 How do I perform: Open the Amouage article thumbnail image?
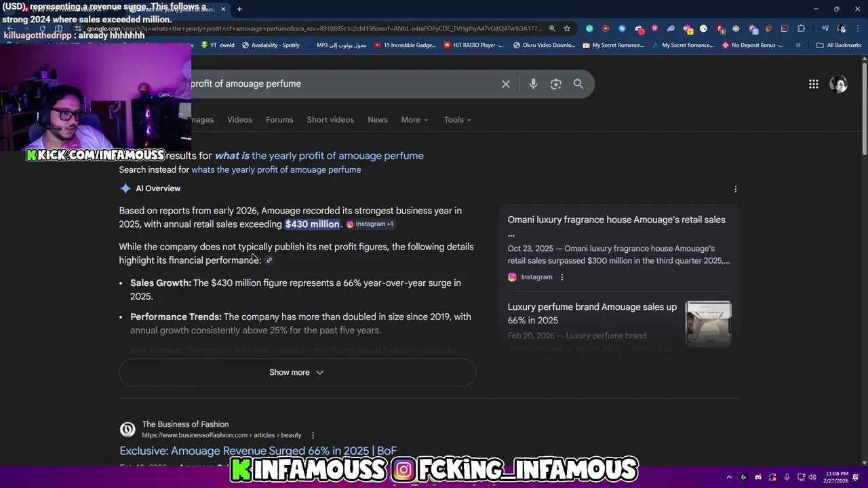[708, 324]
